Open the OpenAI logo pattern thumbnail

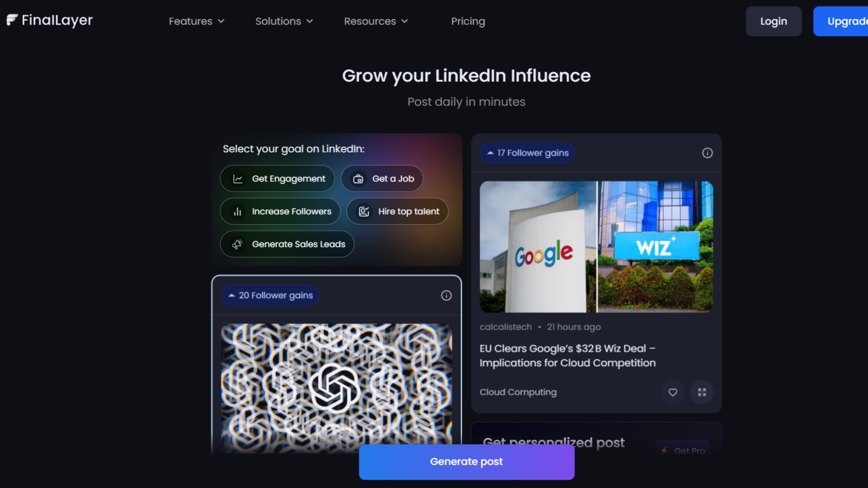click(x=336, y=388)
